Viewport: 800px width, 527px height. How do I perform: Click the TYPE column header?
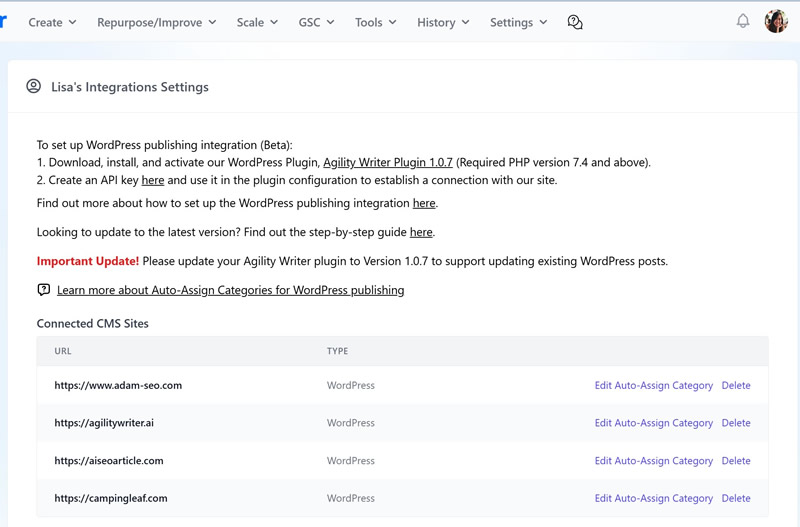(337, 351)
